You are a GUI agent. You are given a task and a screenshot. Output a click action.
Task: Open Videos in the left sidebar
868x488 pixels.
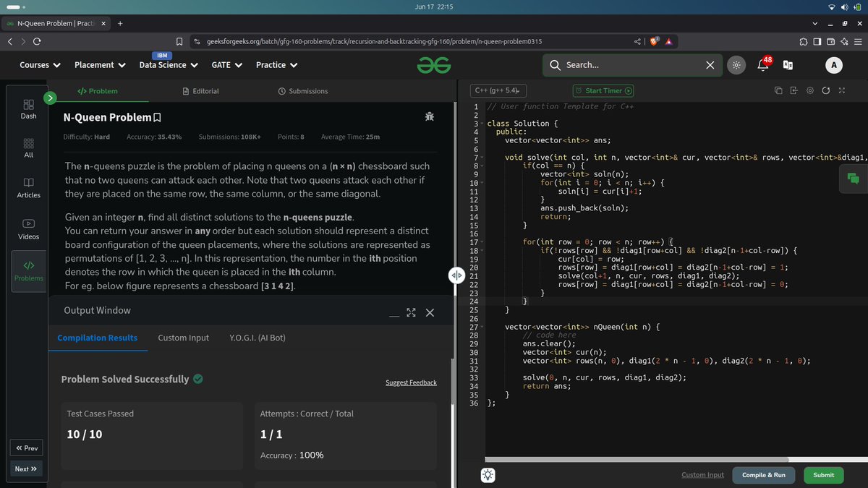(x=28, y=229)
